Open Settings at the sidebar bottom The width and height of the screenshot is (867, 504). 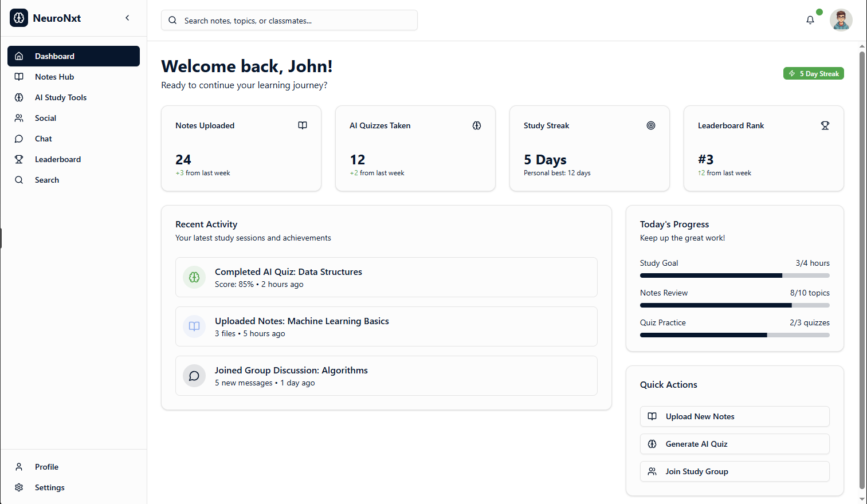click(x=49, y=487)
